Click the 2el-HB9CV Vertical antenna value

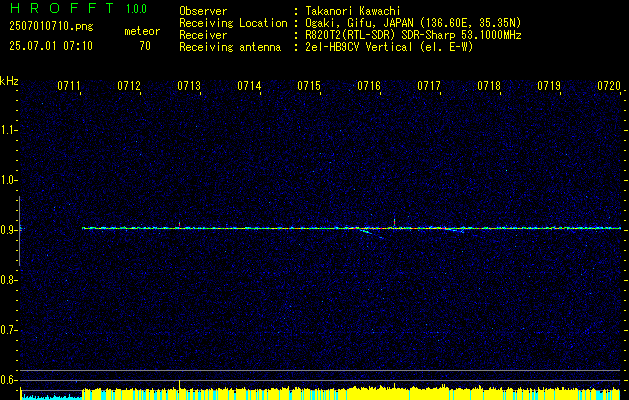pyautogui.click(x=390, y=47)
